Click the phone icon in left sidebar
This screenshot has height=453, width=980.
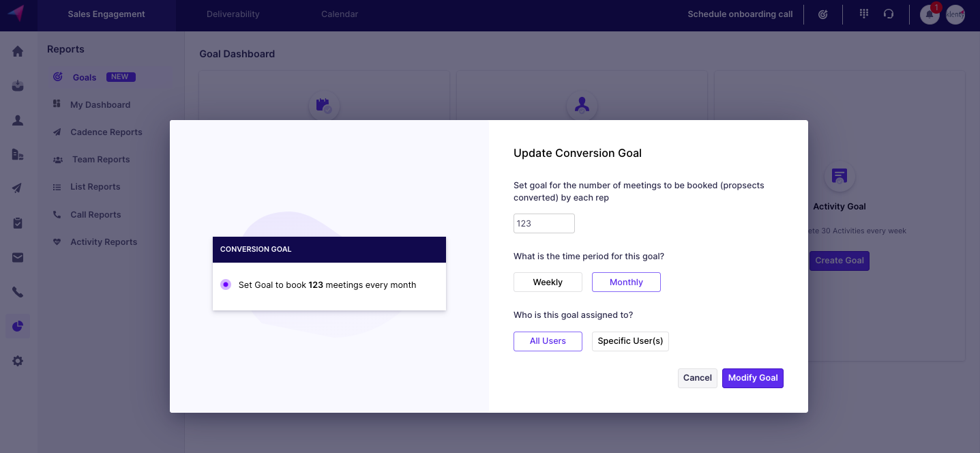[18, 292]
